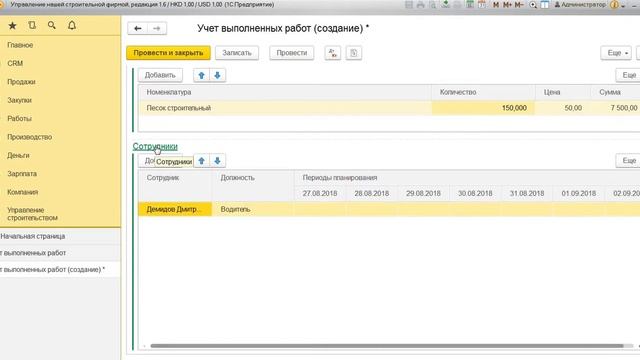This screenshot has width=640, height=360.
Task: Click the save icon in the title bar
Action: [409, 4]
